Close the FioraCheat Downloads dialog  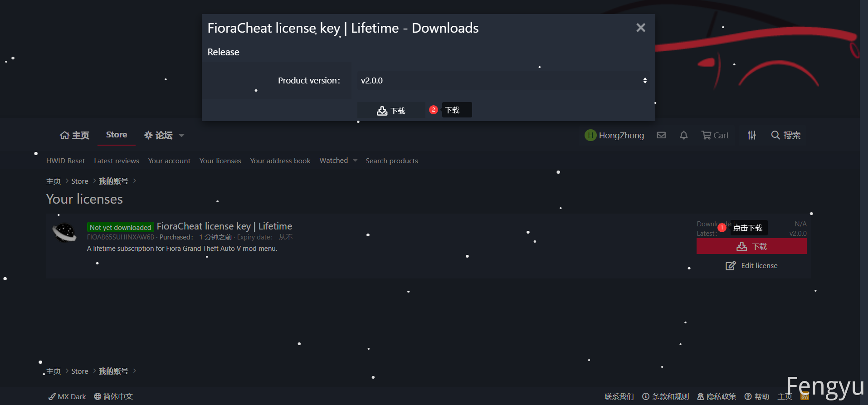point(640,28)
